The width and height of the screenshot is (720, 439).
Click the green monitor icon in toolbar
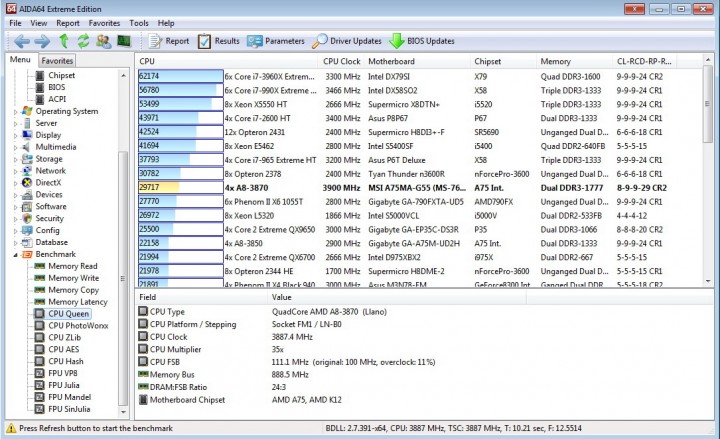point(124,41)
